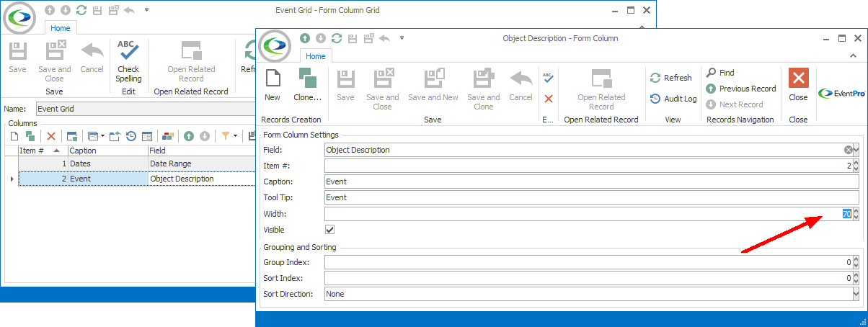Increment the Group Index spinner

(856, 259)
